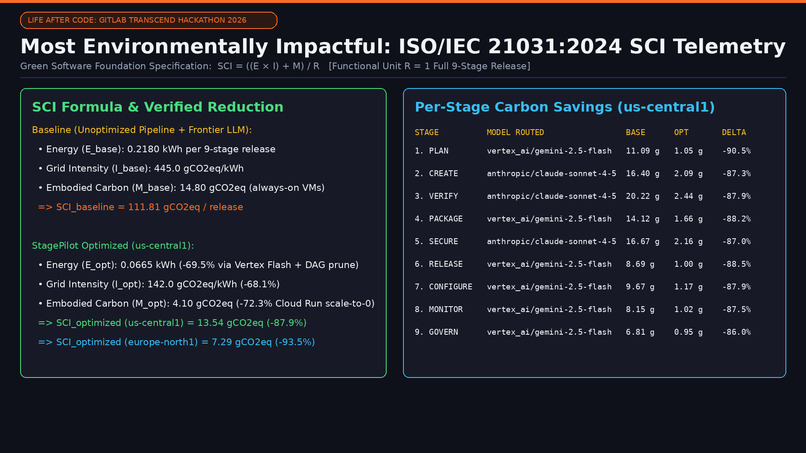Click the '2.44 g' optimized value
The image size is (806, 453).
click(688, 196)
